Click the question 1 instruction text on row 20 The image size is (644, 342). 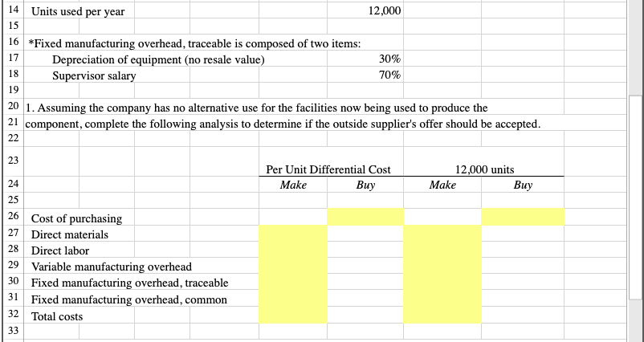[x=257, y=108]
